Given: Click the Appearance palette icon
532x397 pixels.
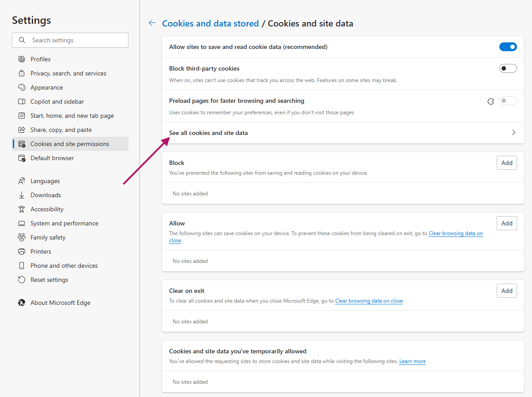Looking at the screenshot, I should pyautogui.click(x=22, y=87).
